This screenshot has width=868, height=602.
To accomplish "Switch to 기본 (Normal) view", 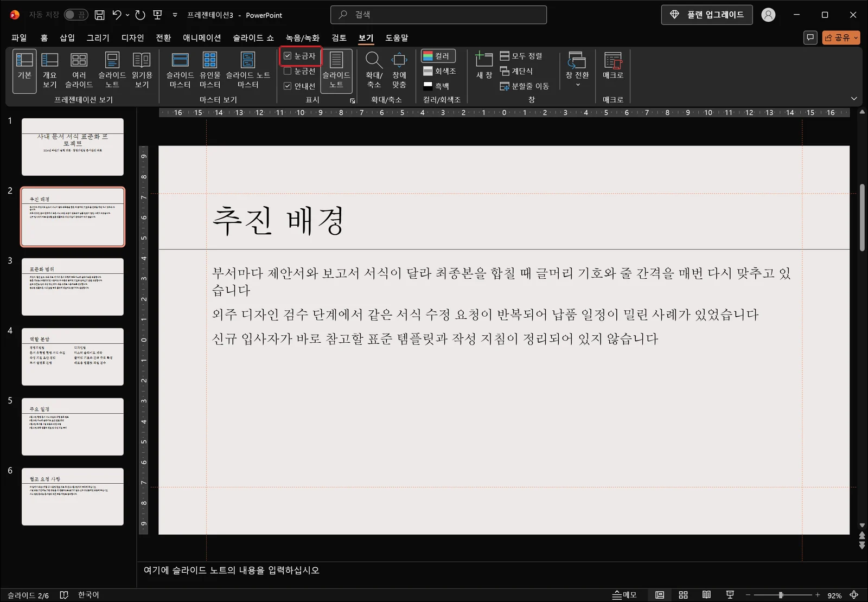I will pyautogui.click(x=24, y=71).
